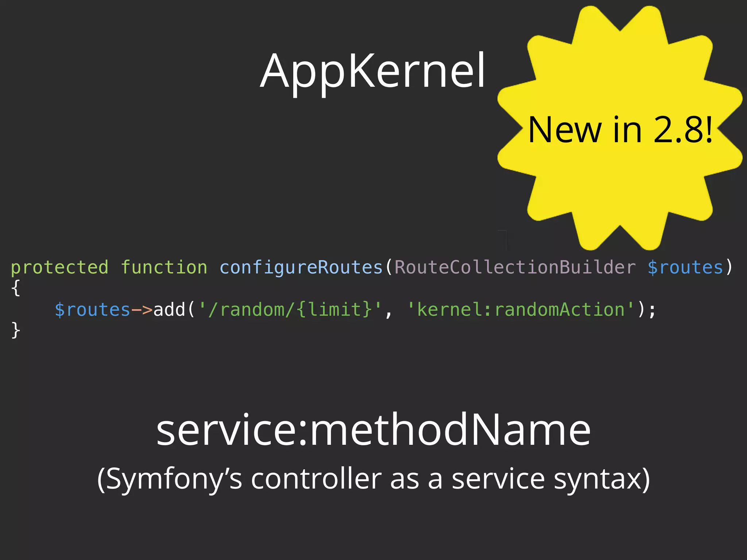747x560 pixels.
Task: Click the 'protected' keyword in the code
Action: pos(59,268)
